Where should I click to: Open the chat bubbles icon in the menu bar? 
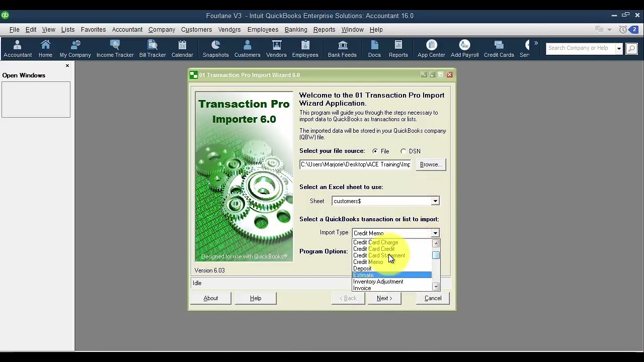(x=599, y=30)
